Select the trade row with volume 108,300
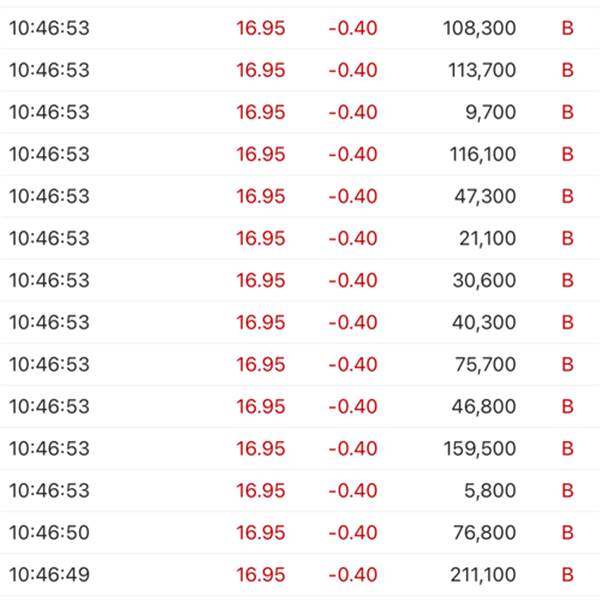The height and width of the screenshot is (600, 600). pyautogui.click(x=300, y=28)
